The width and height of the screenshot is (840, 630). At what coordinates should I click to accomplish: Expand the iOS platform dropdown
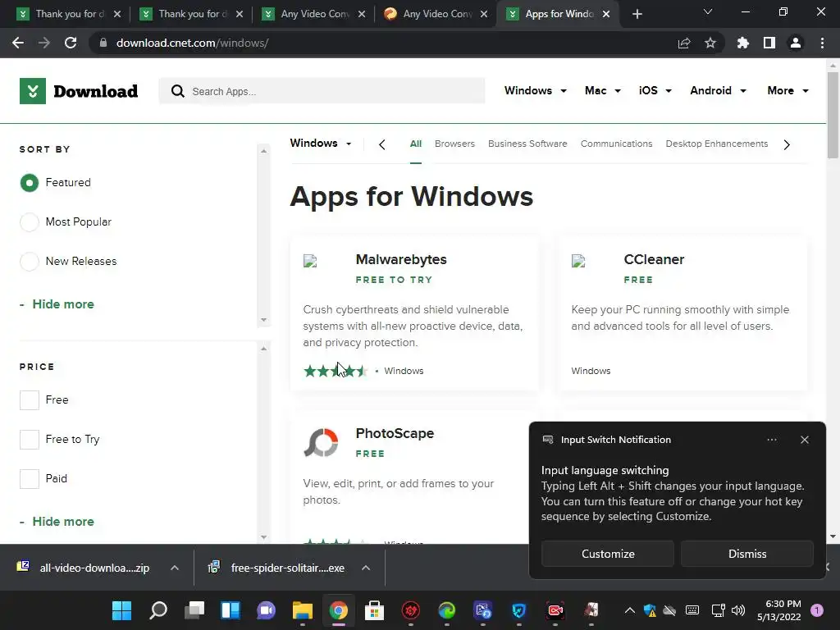tap(655, 90)
